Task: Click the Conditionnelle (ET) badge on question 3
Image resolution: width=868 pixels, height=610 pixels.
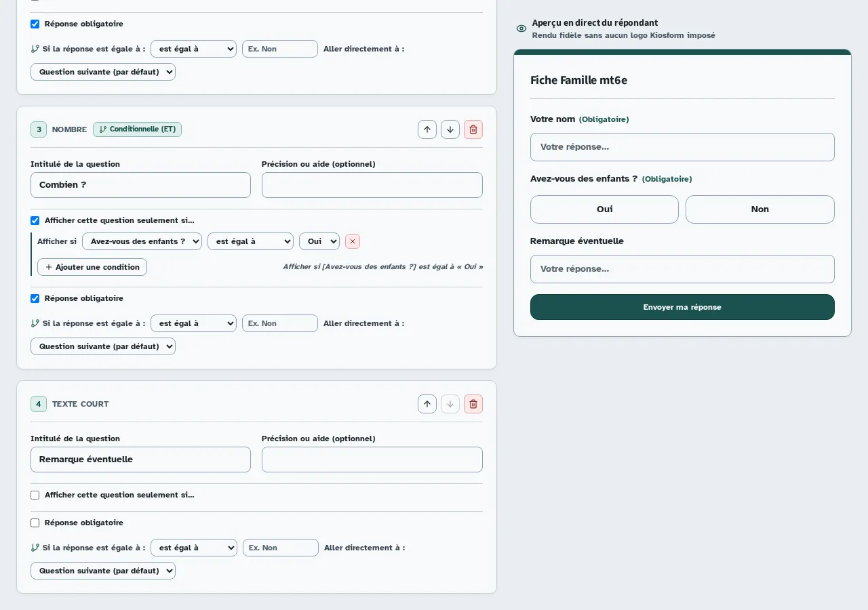Action: pos(137,129)
